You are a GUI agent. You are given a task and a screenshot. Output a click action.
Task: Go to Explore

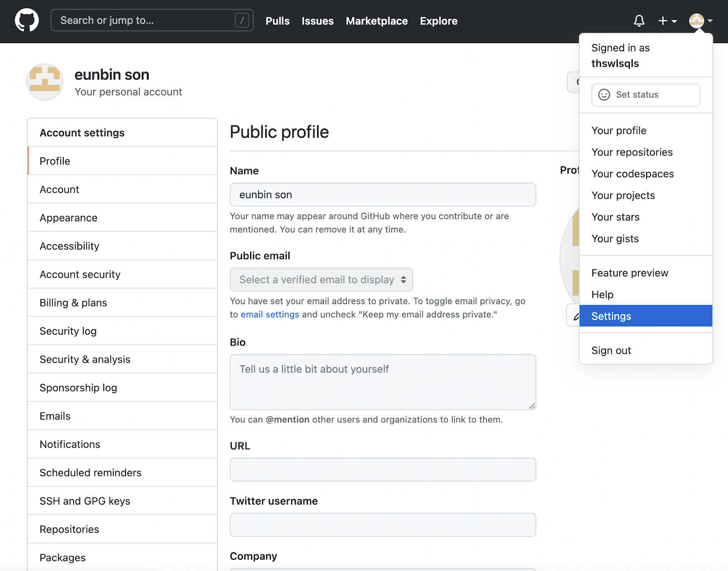click(439, 21)
